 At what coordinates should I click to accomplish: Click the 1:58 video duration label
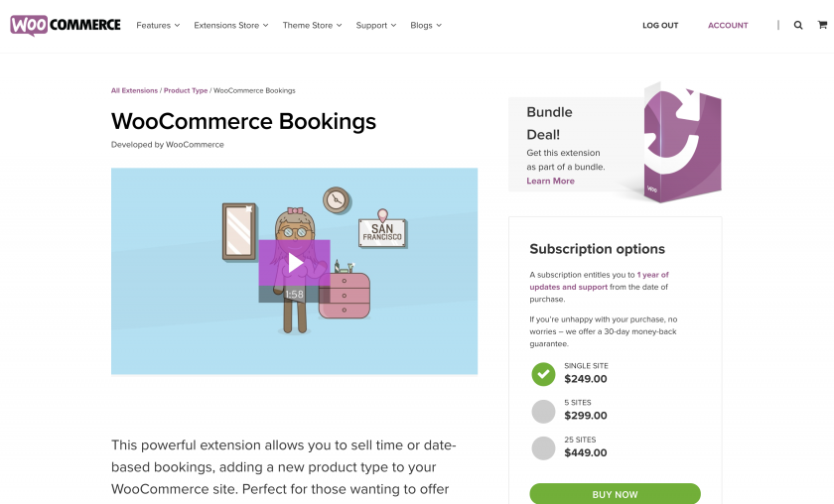click(x=294, y=294)
